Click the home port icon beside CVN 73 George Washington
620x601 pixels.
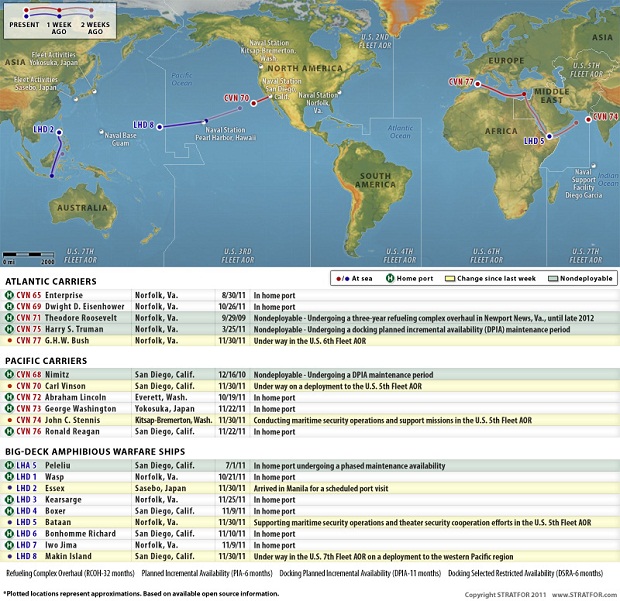pos(9,408)
